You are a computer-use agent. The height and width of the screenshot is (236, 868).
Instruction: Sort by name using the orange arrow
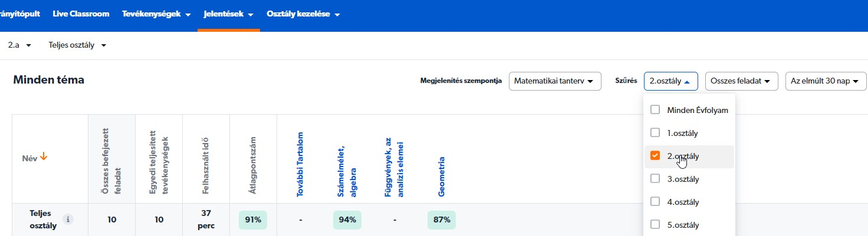coord(44,157)
